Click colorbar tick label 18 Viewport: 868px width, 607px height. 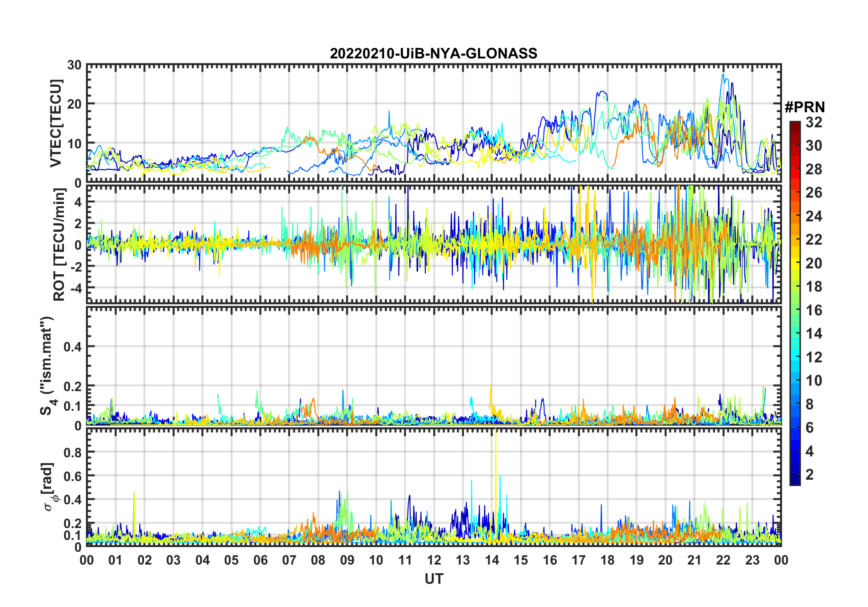814,287
